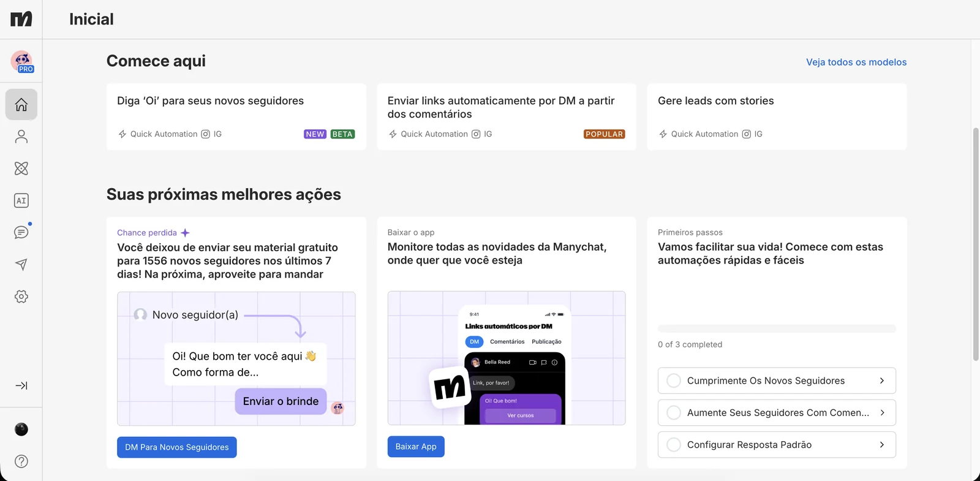
Task: Click the Primeiros passos label
Action: [690, 232]
